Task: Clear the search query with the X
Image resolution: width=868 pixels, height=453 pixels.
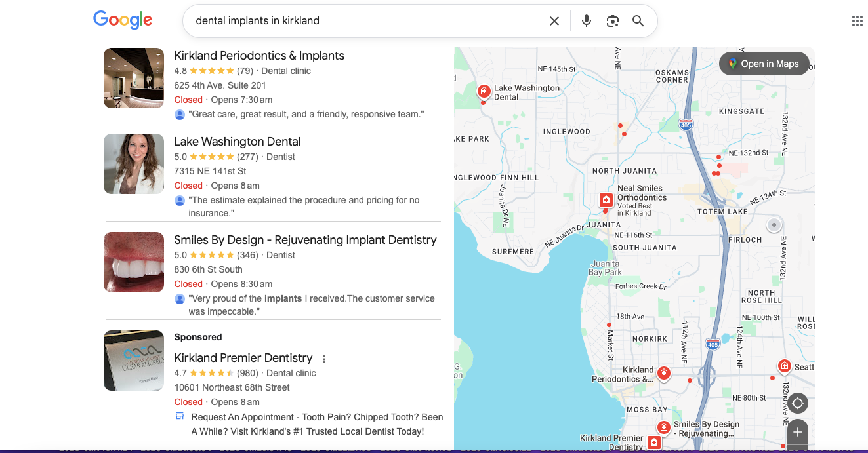Action: coord(554,20)
